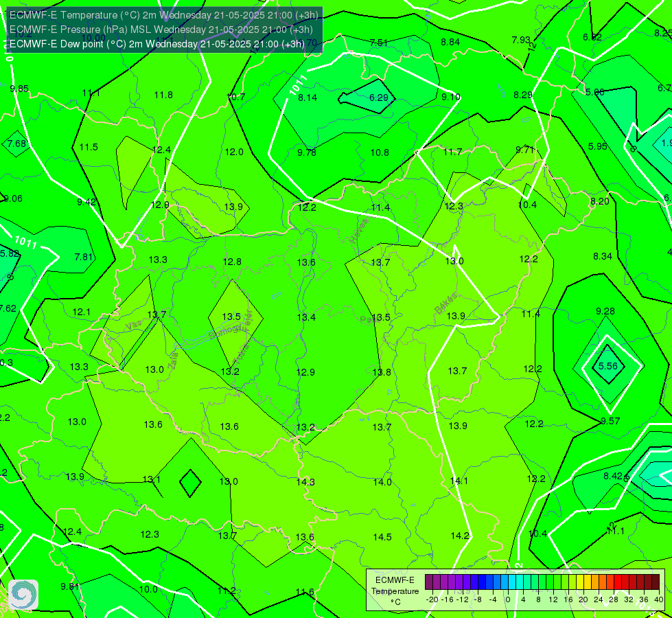Click the 9.42 temperature value
This screenshot has width=672, height=618.
pos(86,202)
